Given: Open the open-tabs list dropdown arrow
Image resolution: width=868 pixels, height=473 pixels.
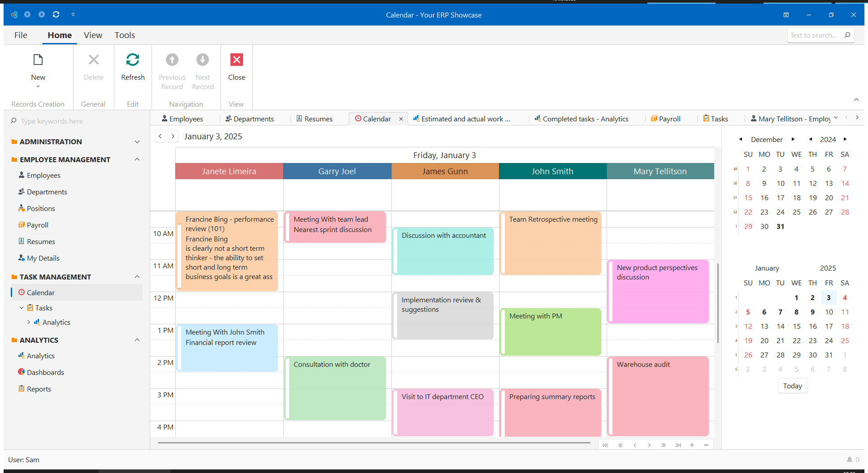Looking at the screenshot, I should click(835, 118).
